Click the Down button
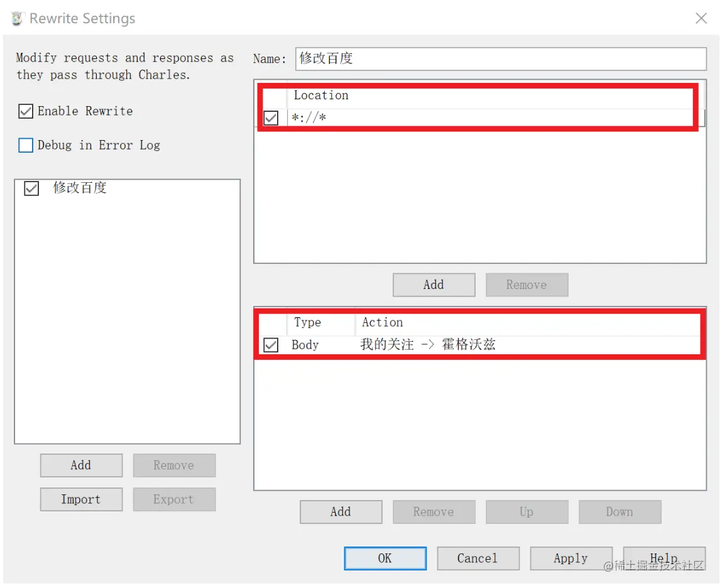Image resolution: width=720 pixels, height=588 pixels. click(x=620, y=512)
